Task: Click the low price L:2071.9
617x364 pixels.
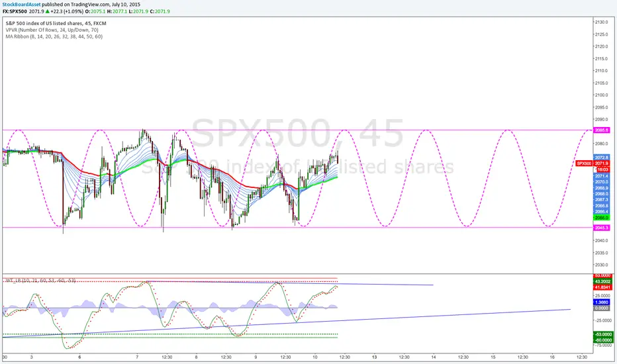Action: pyautogui.click(x=138, y=11)
